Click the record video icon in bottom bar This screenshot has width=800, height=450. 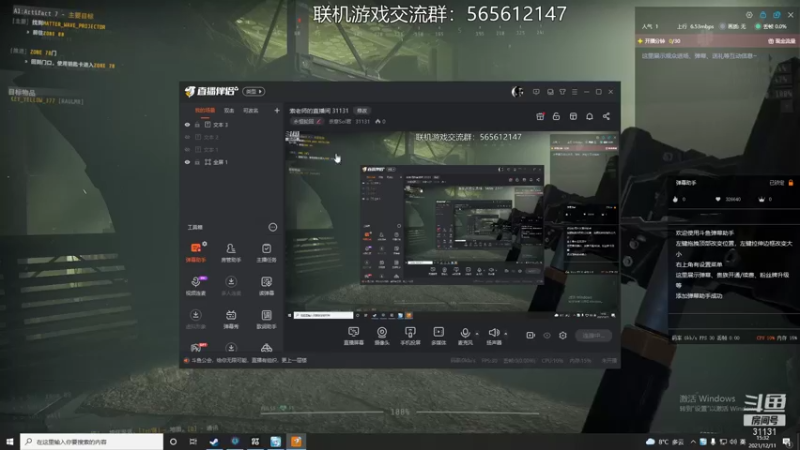point(531,335)
